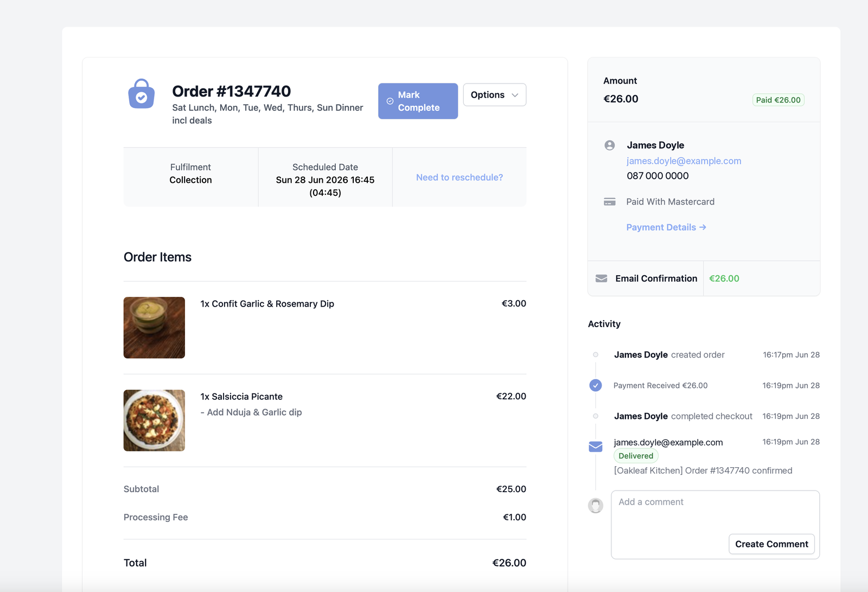Open the Salsiccia Picante pizza thumbnail
Screen dimensions: 868x592
pyautogui.click(x=154, y=421)
